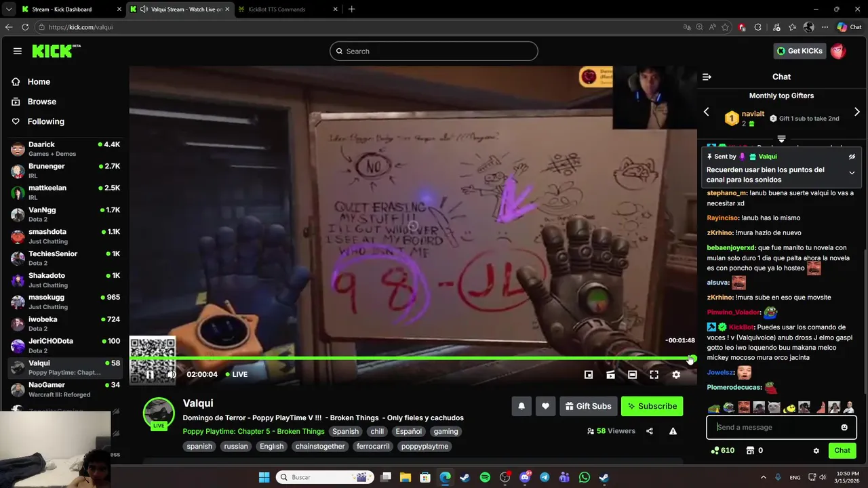Viewport: 868px width, 488px height.
Task: Report the stream with warning icon
Action: [x=673, y=431]
